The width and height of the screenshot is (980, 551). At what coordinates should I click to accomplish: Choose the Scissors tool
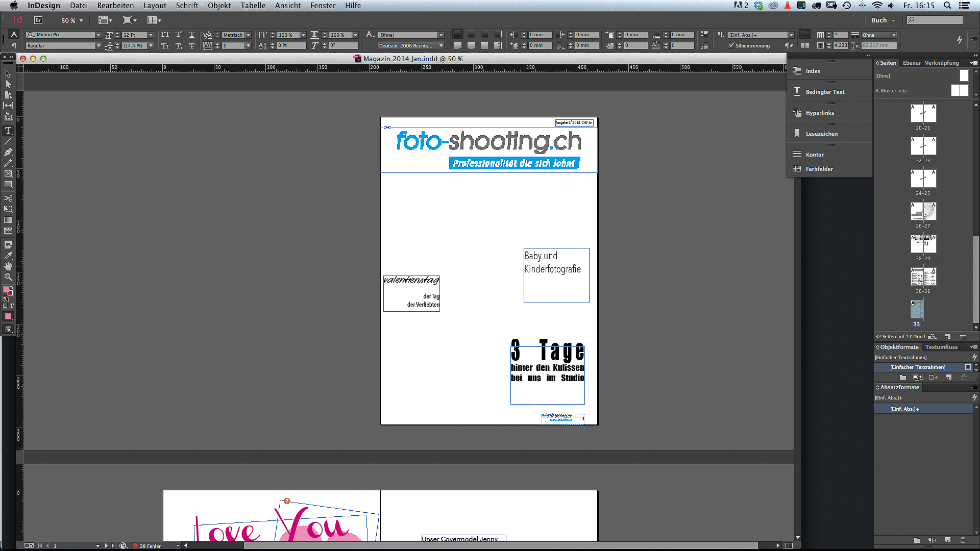[8, 198]
